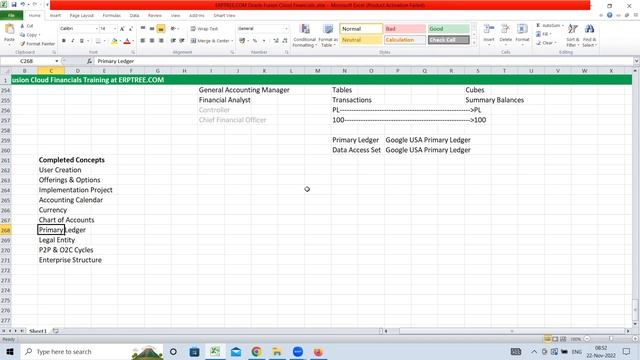The width and height of the screenshot is (640, 360).
Task: Click the Cut scissors icon
Action: pyautogui.click(x=23, y=26)
